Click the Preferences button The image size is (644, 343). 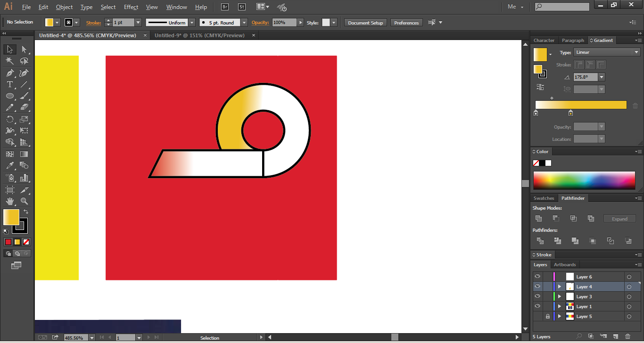click(406, 23)
